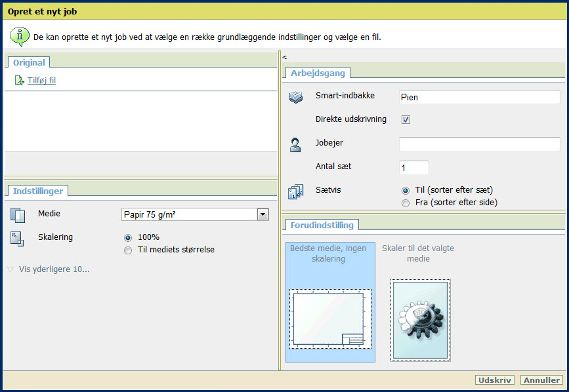Collapse the right panel with the < arrow
The image size is (569, 392).
pyautogui.click(x=285, y=57)
